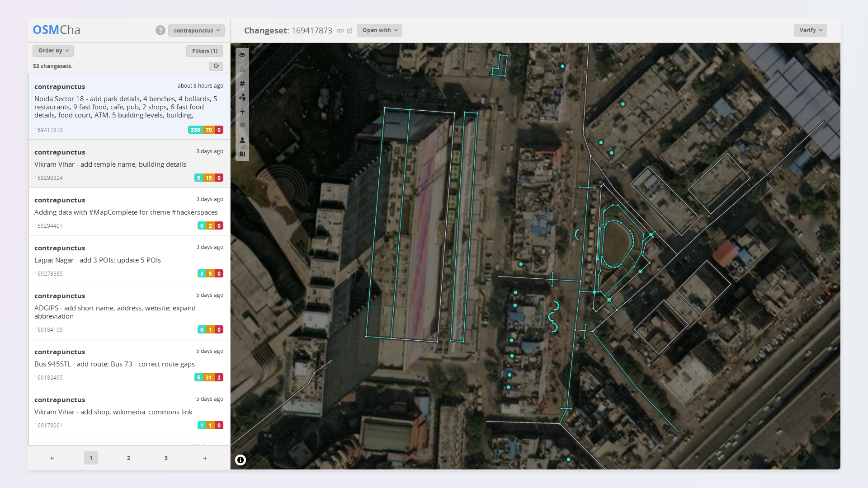The height and width of the screenshot is (488, 868).
Task: Open the Verify dropdown menu
Action: [810, 30]
